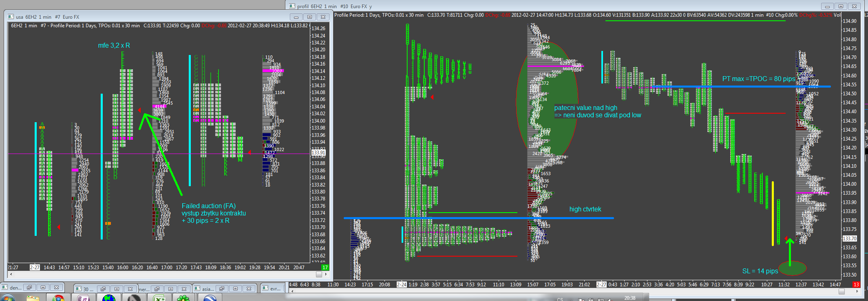Click the profil 6EH2 chart window icon
The image size is (868, 301).
pyautogui.click(x=292, y=6)
